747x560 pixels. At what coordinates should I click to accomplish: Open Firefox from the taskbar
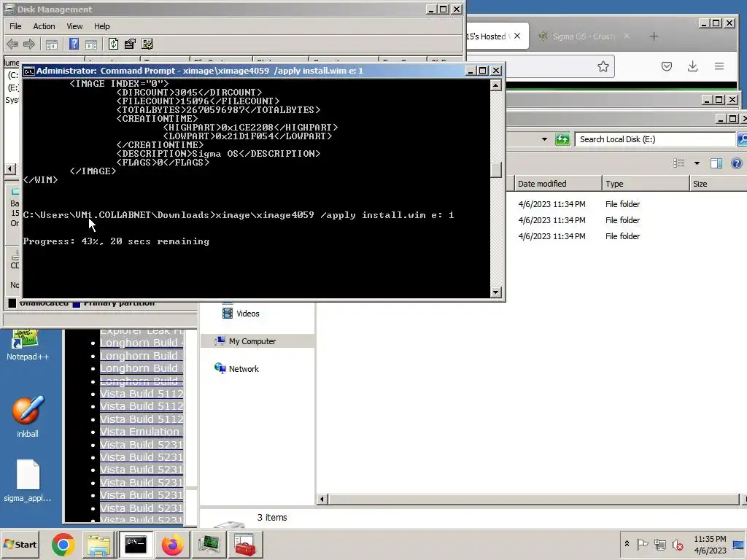pyautogui.click(x=172, y=545)
